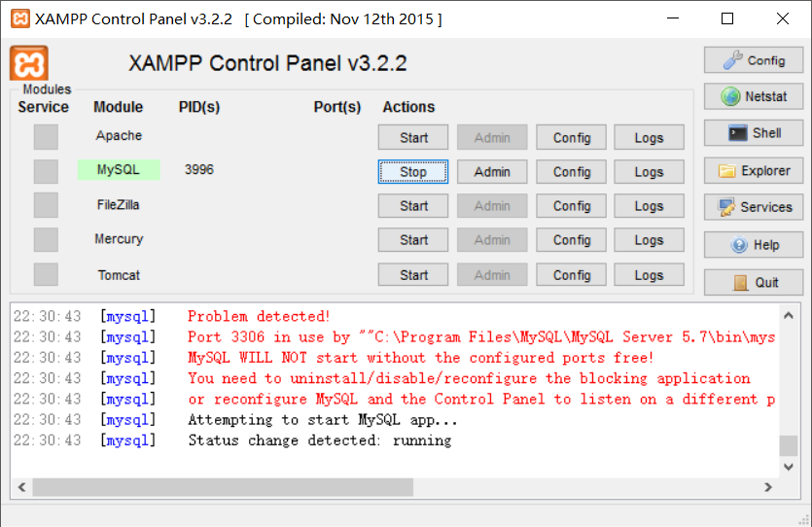Click the large orange XAMPP logo

(29, 63)
